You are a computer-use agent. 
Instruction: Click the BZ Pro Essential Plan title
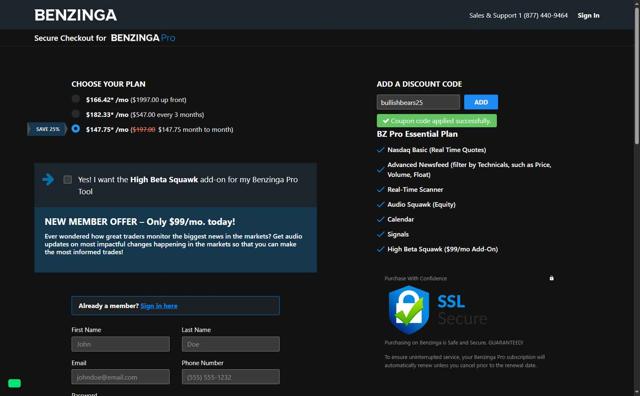417,134
